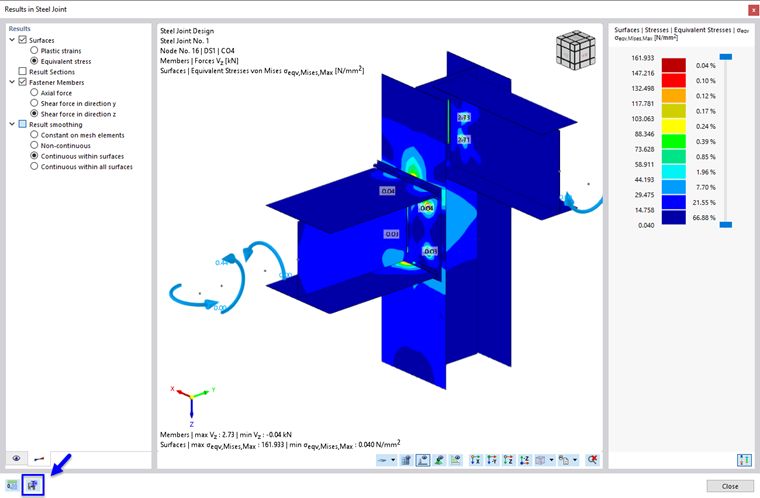Set view in Z direction
Viewport: 760px width, 498px height.
508,460
